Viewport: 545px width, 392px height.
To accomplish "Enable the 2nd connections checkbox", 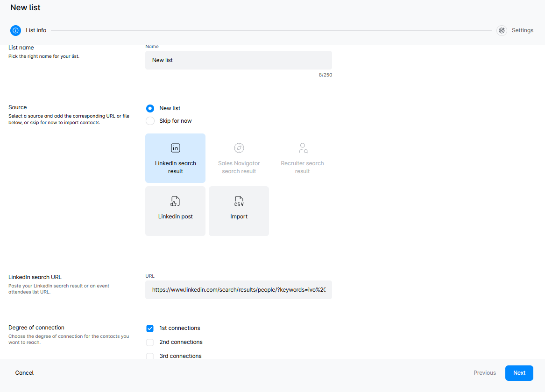I will (x=150, y=343).
